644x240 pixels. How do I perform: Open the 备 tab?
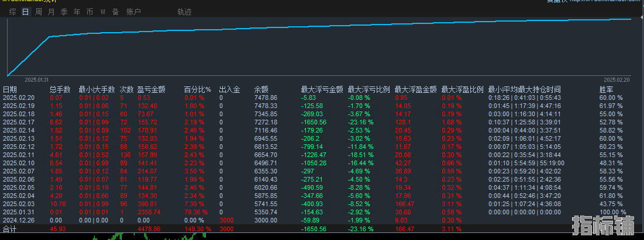[x=115, y=12]
